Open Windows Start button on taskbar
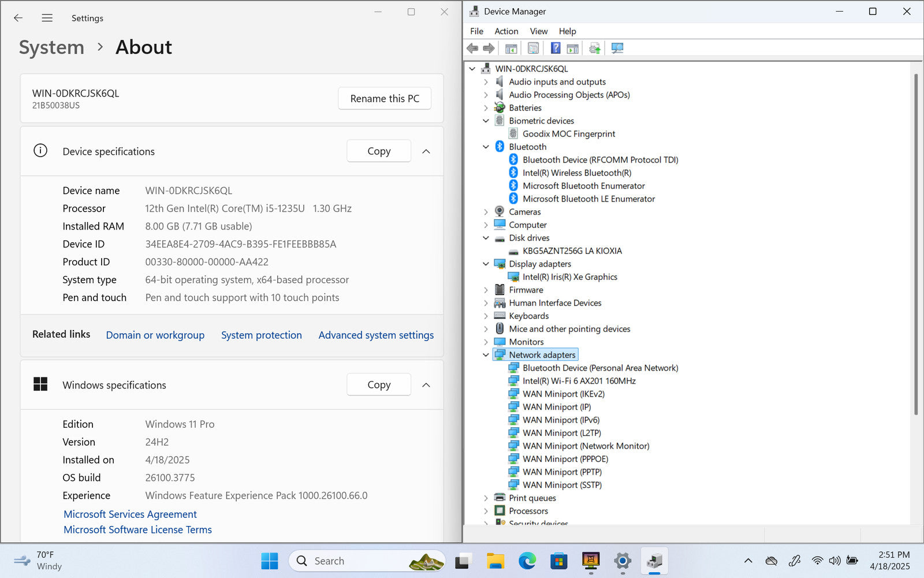 (x=270, y=561)
